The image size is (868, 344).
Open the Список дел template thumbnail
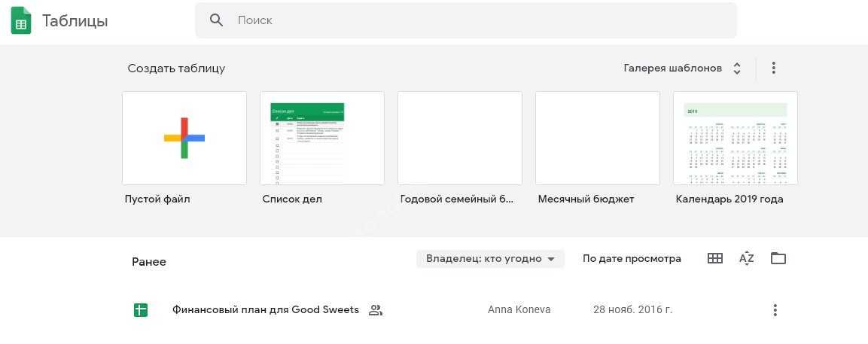click(322, 138)
